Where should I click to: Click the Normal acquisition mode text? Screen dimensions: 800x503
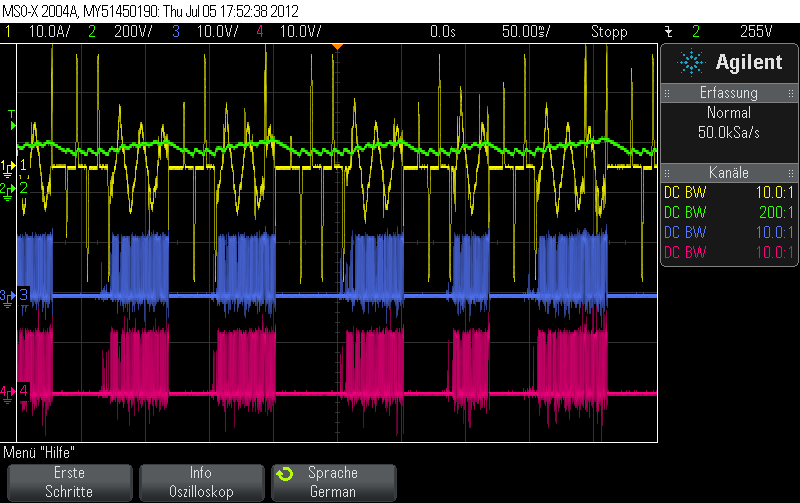729,113
